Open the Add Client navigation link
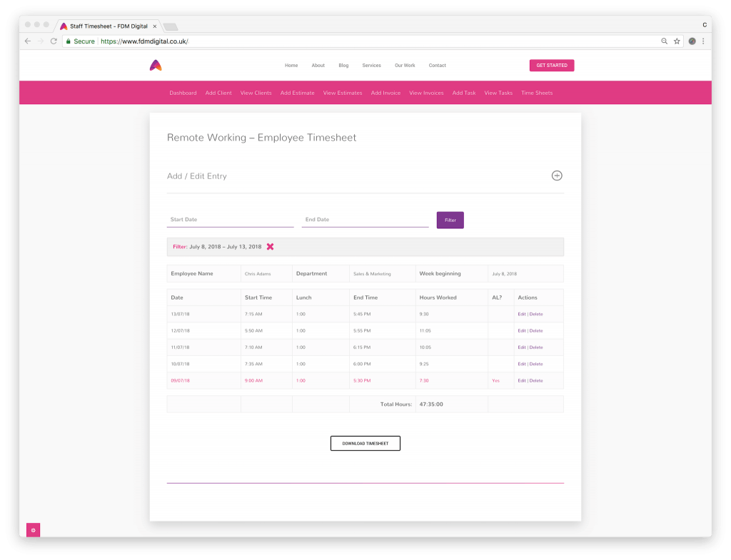This screenshot has height=560, width=731. (218, 93)
